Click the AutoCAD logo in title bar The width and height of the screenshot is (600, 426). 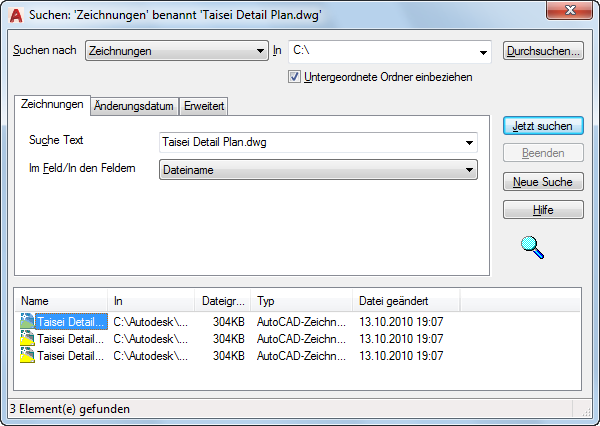click(x=16, y=15)
